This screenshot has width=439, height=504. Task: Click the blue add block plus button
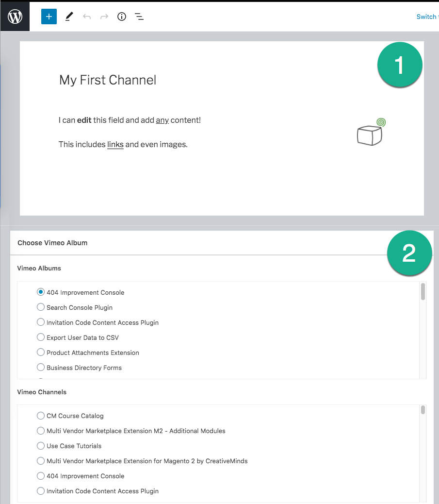coord(49,17)
